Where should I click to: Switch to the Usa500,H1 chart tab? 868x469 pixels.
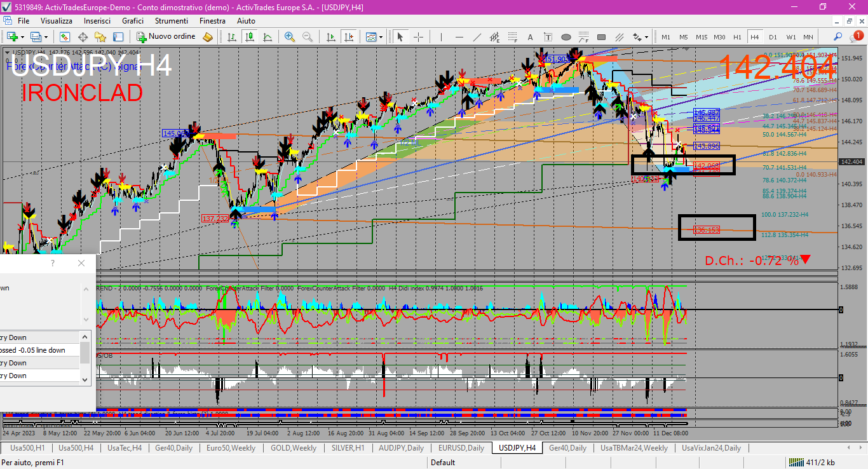point(27,448)
